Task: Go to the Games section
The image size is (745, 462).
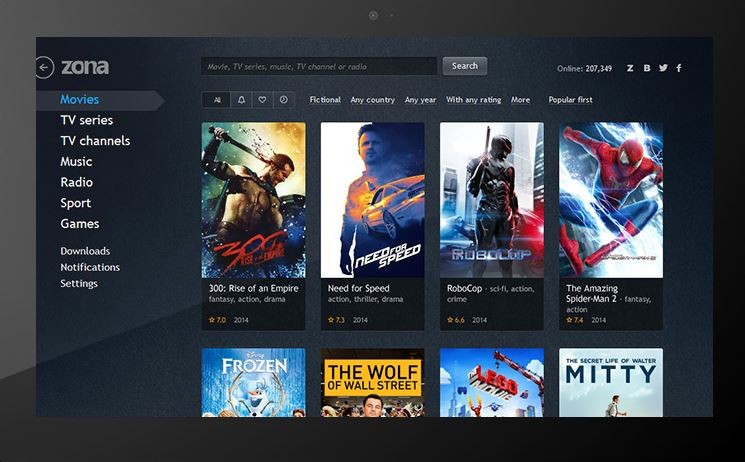Action: coord(80,223)
